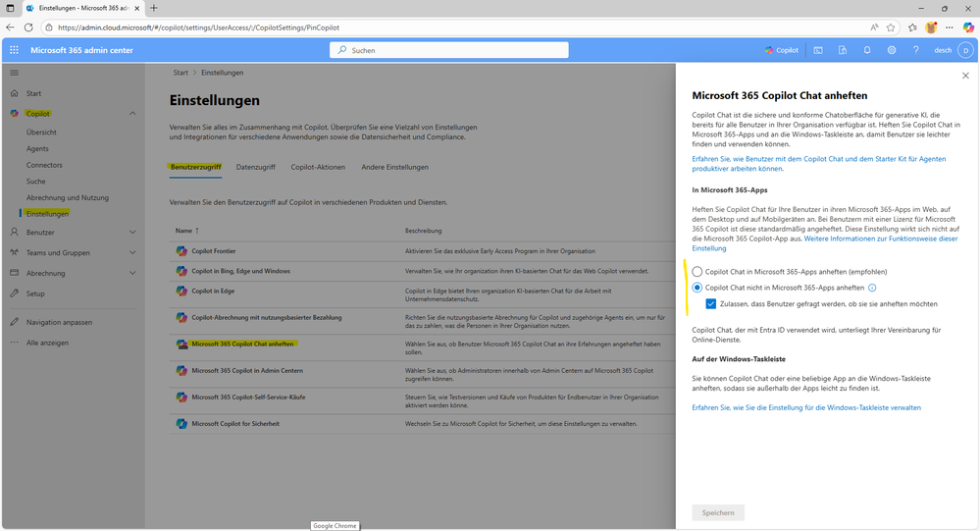Image resolution: width=980 pixels, height=531 pixels.
Task: Collapse the Copilot sidebar section
Action: point(132,113)
